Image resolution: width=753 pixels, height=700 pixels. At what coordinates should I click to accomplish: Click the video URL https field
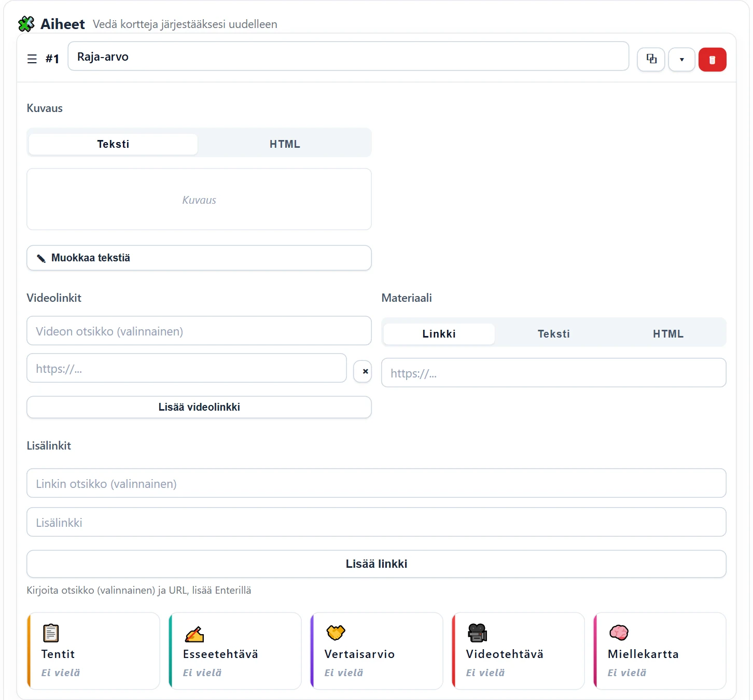pyautogui.click(x=187, y=368)
